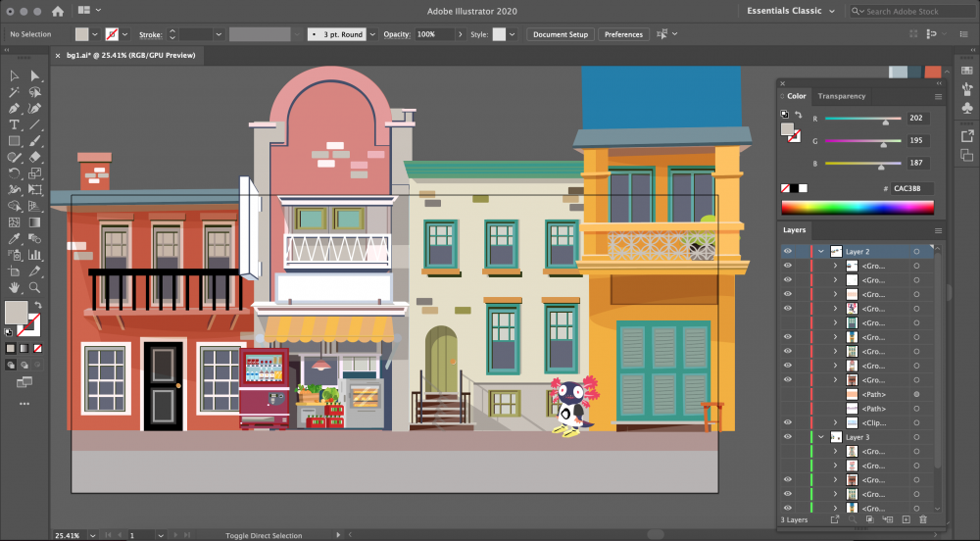Select the Gradient tool

(x=34, y=222)
